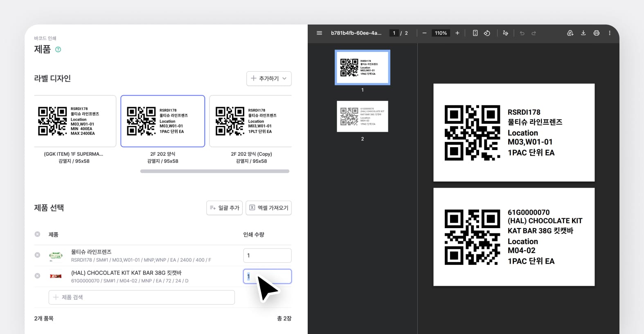
Task: Click the (HAL) CHOCOLATE KIT KAT BAR 38G 킷캣바 name
Action: click(x=126, y=273)
